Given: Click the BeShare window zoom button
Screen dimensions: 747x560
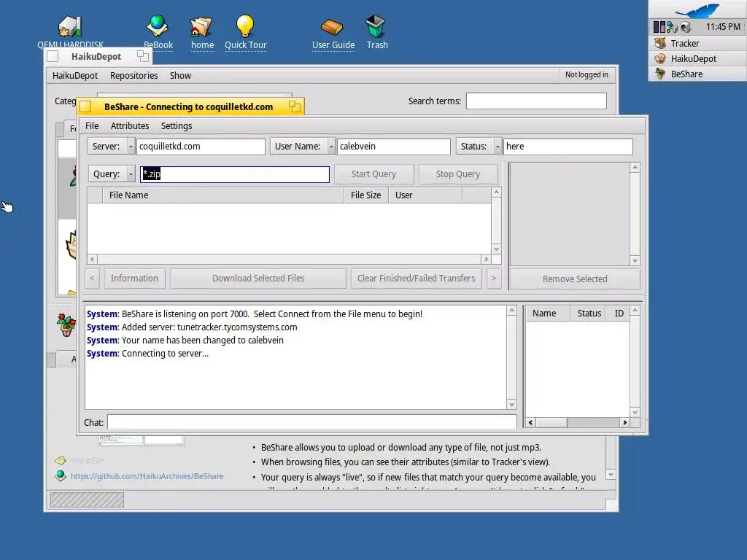Looking at the screenshot, I should (295, 106).
